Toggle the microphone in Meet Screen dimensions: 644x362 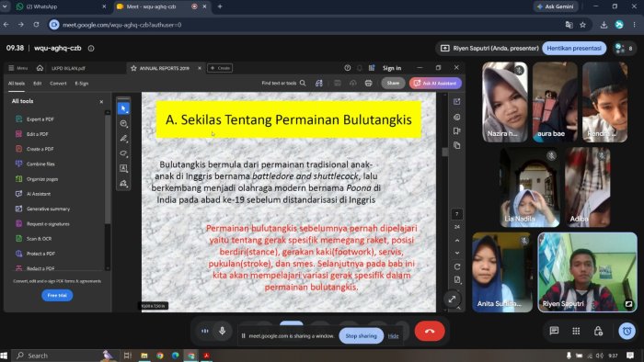tap(223, 331)
